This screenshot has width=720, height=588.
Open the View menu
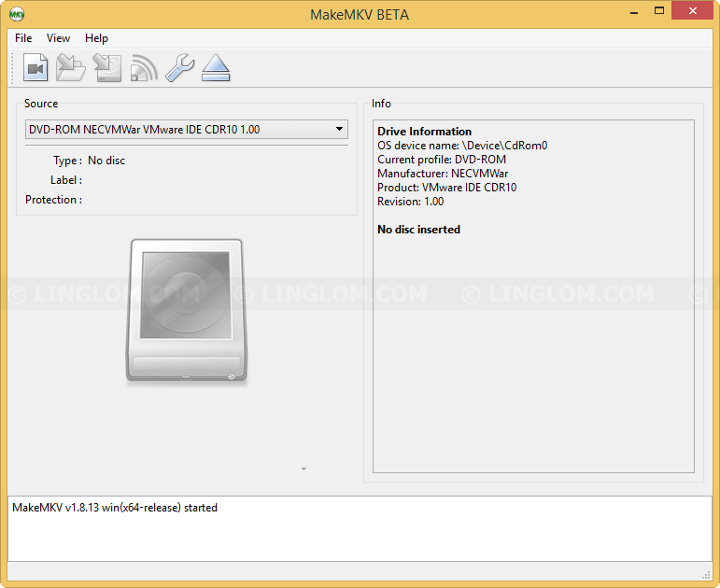(x=58, y=38)
